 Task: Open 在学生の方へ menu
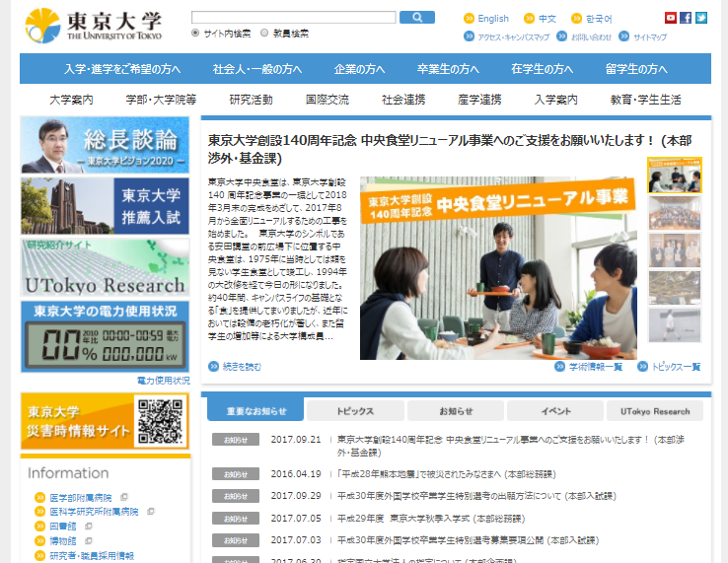tap(542, 69)
